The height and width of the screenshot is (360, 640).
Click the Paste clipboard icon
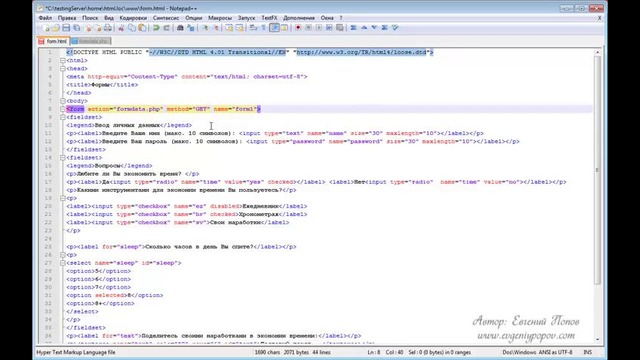pos(142,28)
